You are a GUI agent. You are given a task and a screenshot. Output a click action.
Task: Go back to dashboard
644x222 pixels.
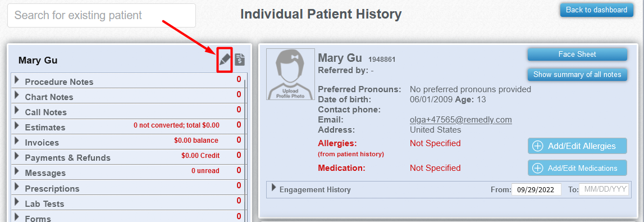596,10
